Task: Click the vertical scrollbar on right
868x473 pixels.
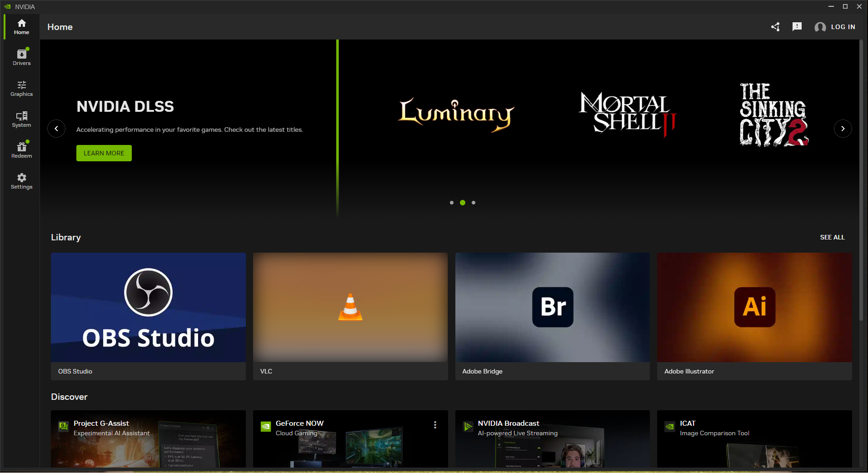Action: click(861, 181)
